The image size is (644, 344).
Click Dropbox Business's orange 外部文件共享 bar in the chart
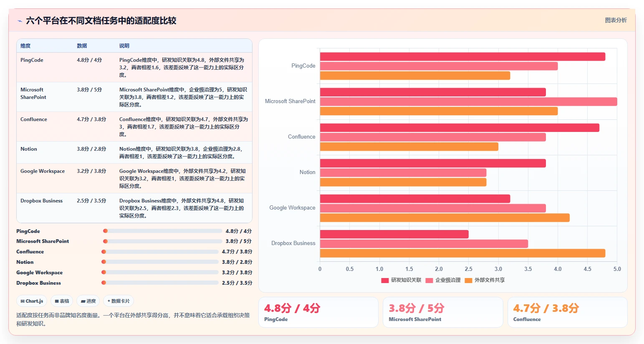point(462,253)
